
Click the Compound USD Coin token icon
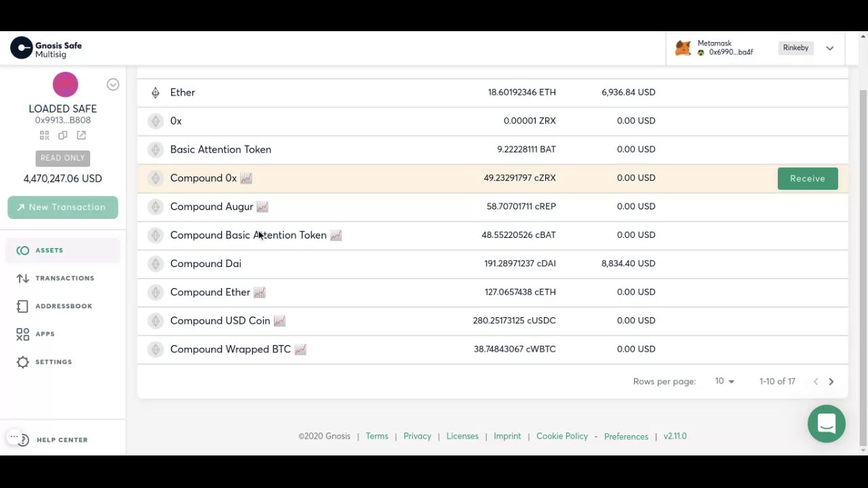(155, 321)
